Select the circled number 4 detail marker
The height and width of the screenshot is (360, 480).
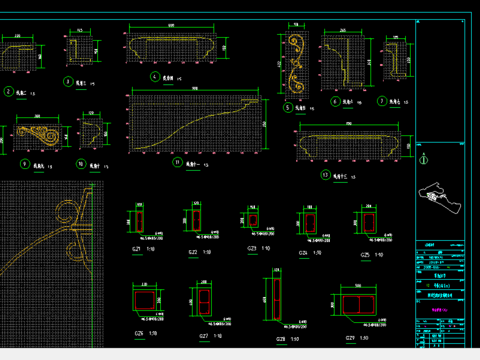click(155, 77)
